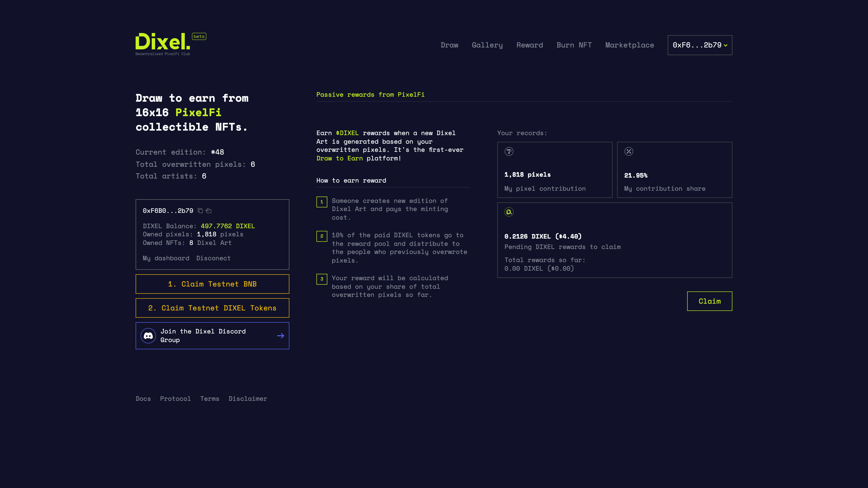Open Protocol footer link
Screen dimensions: 868x488
point(175,398)
